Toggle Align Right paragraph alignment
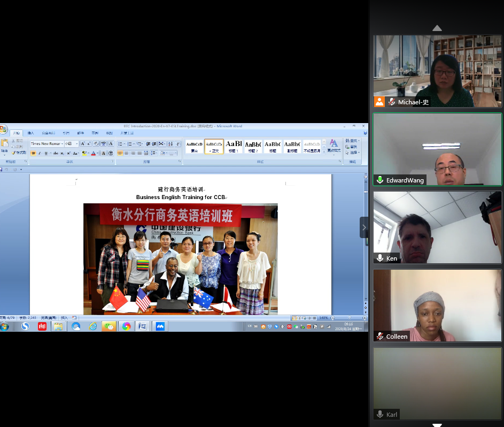 click(x=133, y=153)
